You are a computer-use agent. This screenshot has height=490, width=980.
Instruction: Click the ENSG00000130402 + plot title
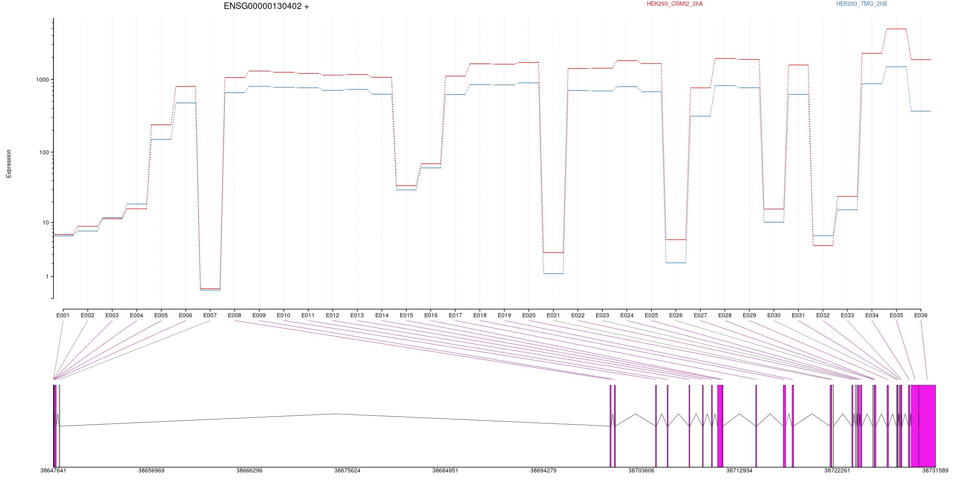point(266,6)
